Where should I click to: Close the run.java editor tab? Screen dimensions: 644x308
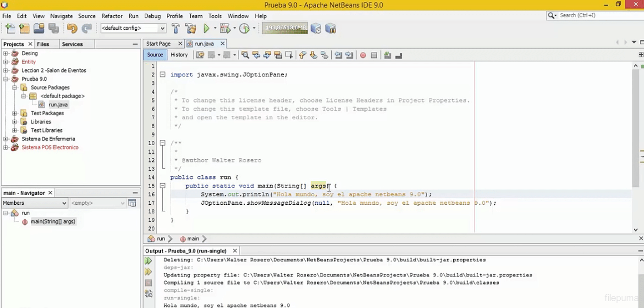coord(222,44)
